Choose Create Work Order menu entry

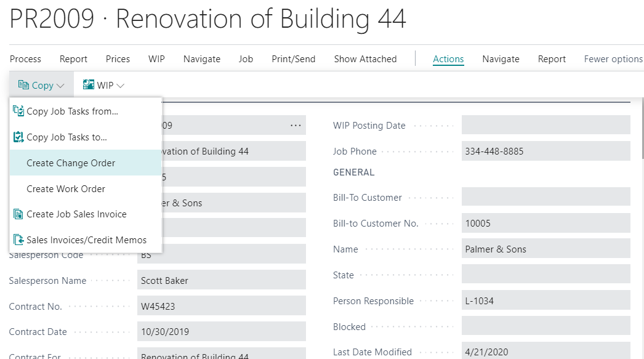66,189
